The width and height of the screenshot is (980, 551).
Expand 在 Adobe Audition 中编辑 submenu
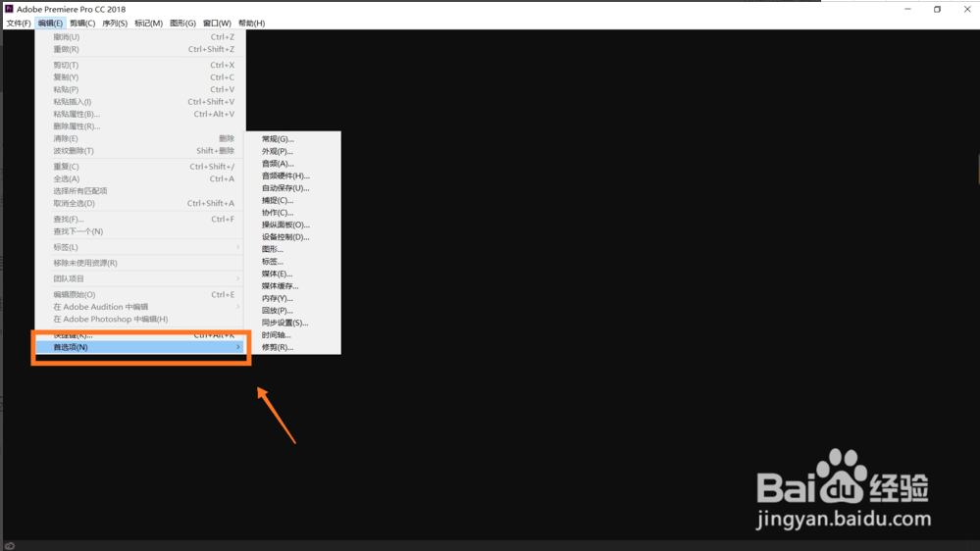140,307
